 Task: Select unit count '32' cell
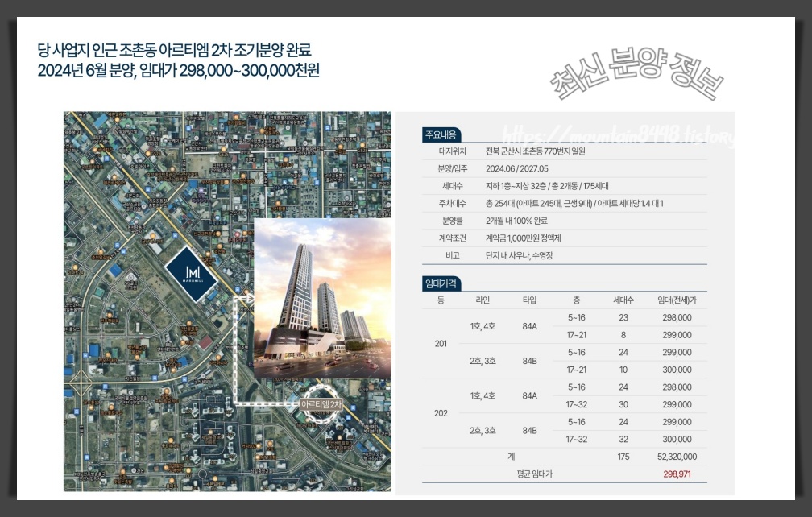(x=623, y=440)
